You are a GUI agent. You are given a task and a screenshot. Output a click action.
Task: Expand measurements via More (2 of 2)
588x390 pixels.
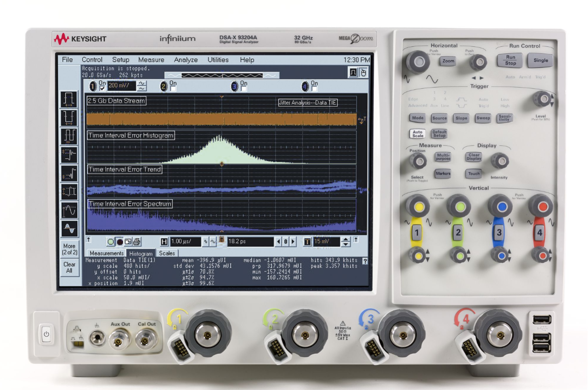69,249
